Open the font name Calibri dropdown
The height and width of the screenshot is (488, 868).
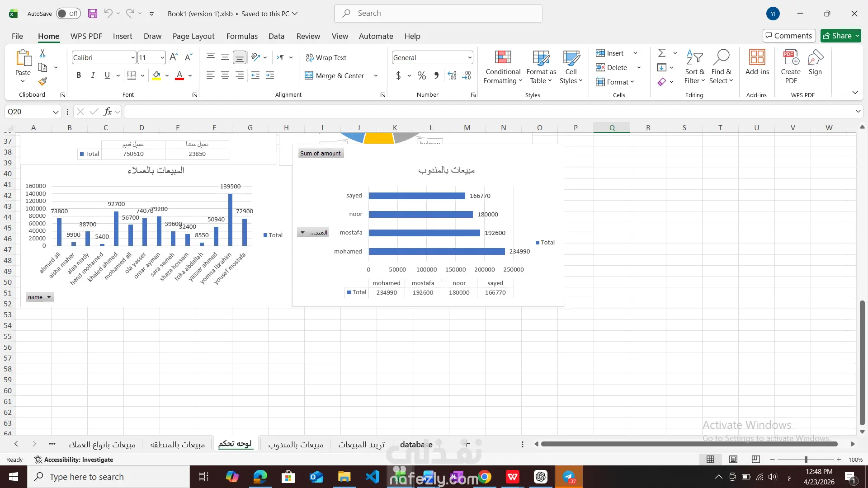pos(133,57)
